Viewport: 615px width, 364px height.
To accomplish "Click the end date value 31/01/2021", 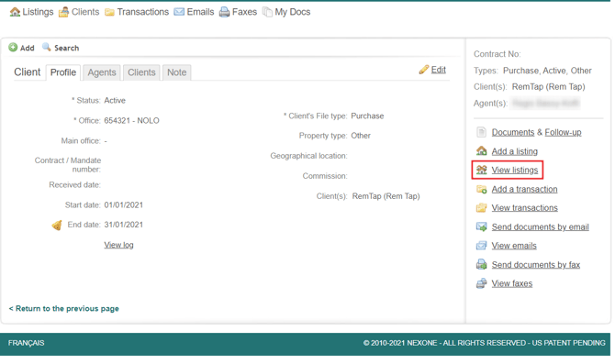I will tap(124, 225).
